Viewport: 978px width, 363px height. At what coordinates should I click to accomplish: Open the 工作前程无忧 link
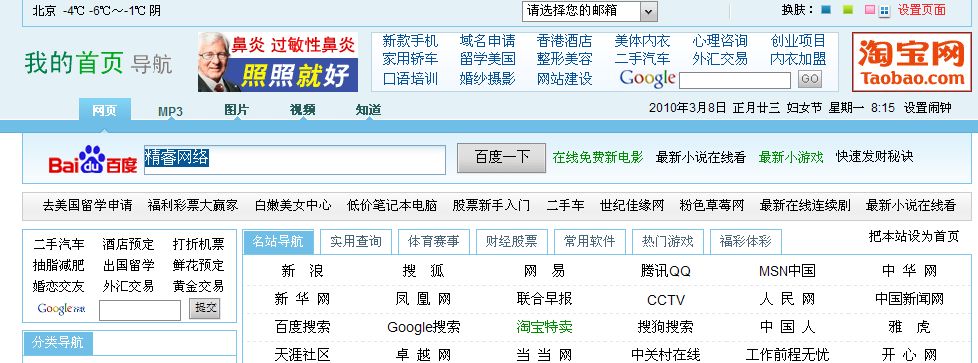(x=787, y=355)
